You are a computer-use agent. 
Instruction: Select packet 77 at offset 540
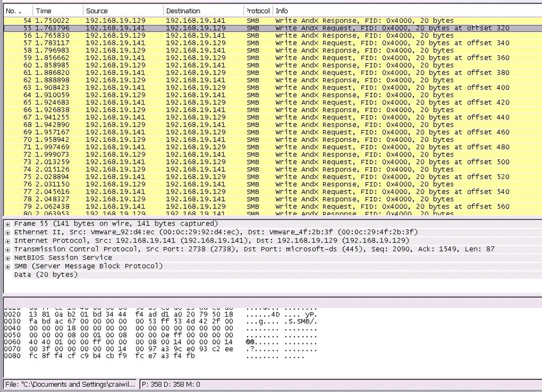click(x=273, y=191)
